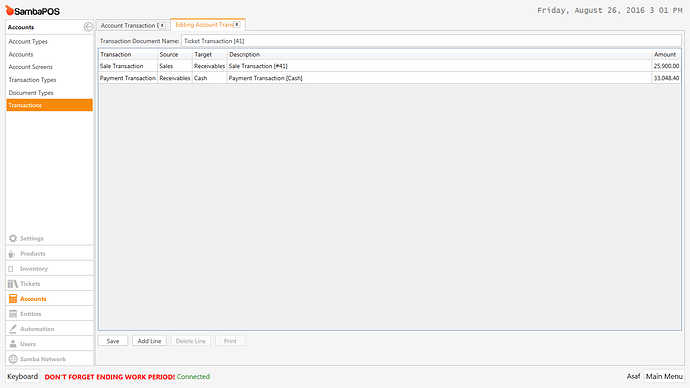
Task: Open the Inventory section
Action: tap(49, 269)
